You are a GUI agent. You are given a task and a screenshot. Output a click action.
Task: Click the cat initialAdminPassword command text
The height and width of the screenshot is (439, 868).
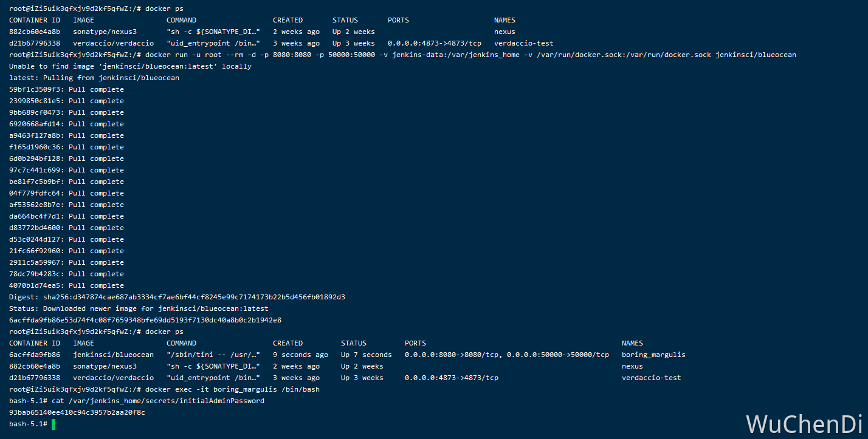point(158,401)
